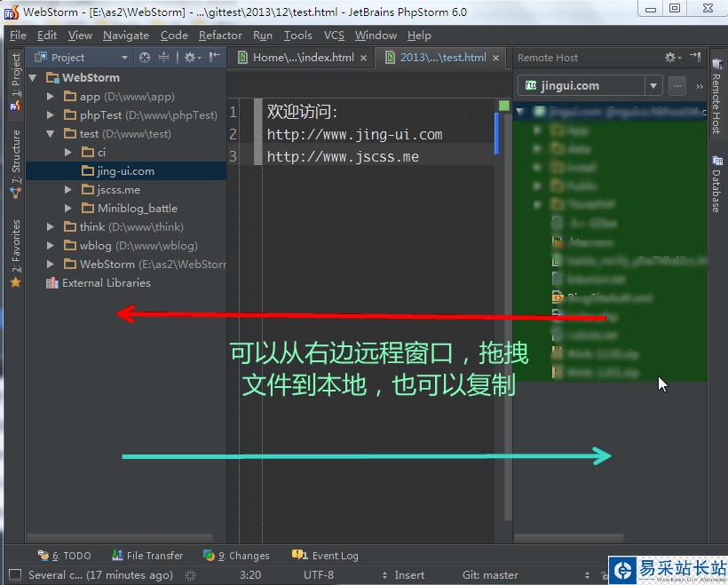
Task: Select the jing-ui.com folder
Action: (x=126, y=170)
